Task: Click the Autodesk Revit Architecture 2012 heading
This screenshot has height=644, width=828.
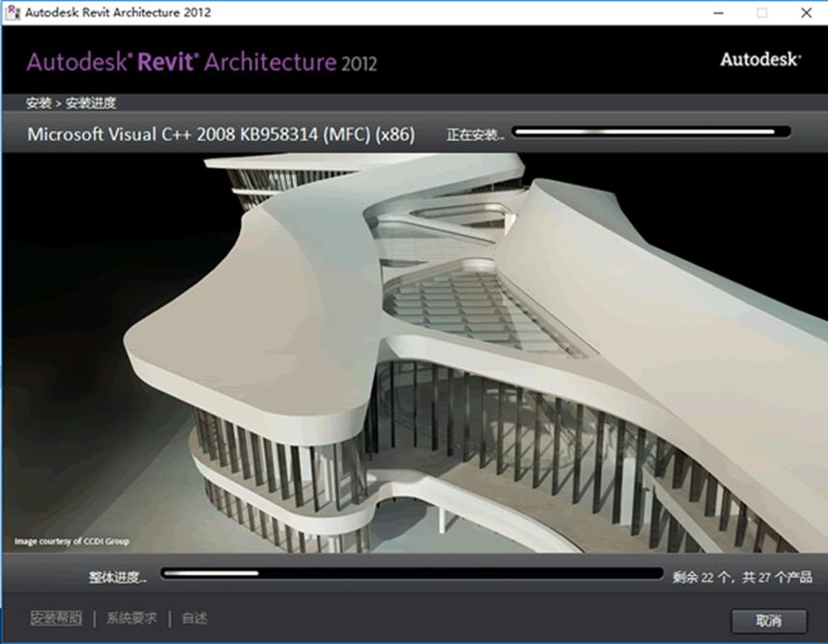Action: 202,62
